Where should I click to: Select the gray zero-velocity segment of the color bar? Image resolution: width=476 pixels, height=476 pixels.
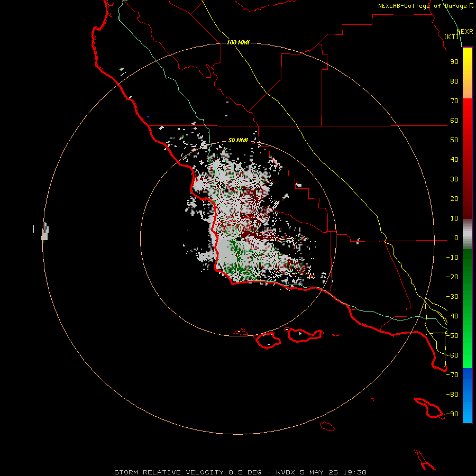pos(467,234)
